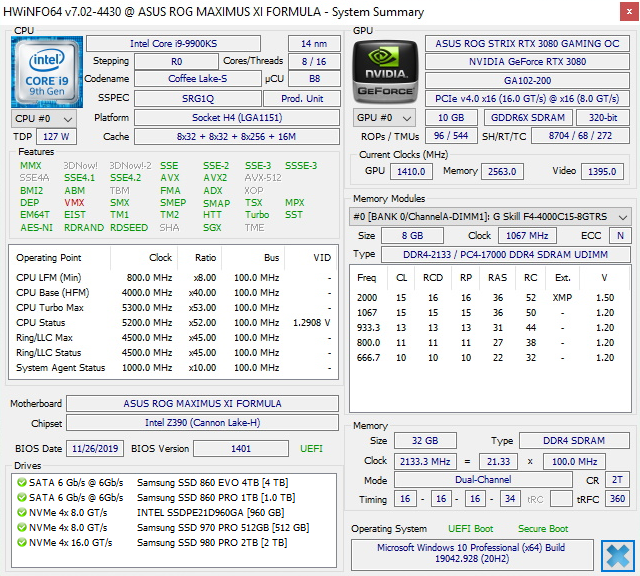Image resolution: width=640 pixels, height=576 pixels.
Task: Click the green status icon for Samsung SSD 860 PRO 1TB
Action: point(21,498)
